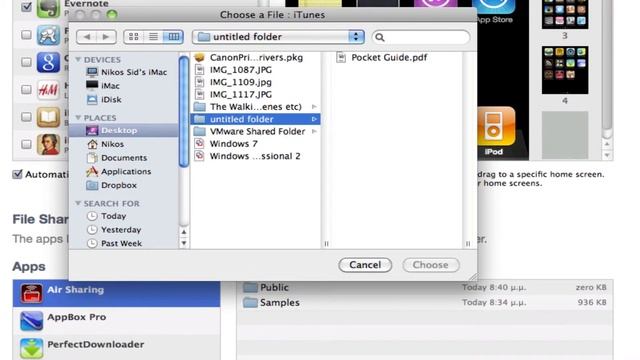This screenshot has width=640, height=360.
Task: Click the H&M app icon in iTunes
Action: [48, 90]
